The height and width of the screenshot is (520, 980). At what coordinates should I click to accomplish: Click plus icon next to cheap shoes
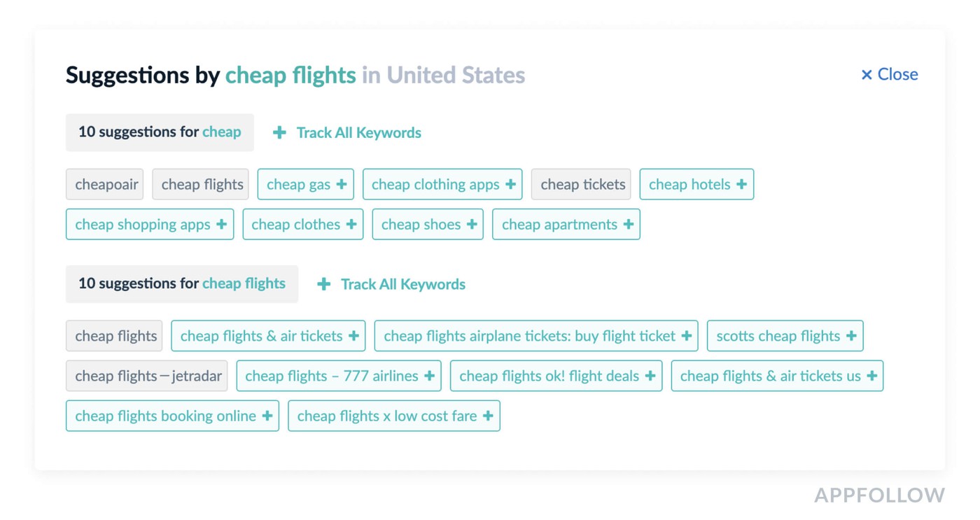click(472, 225)
